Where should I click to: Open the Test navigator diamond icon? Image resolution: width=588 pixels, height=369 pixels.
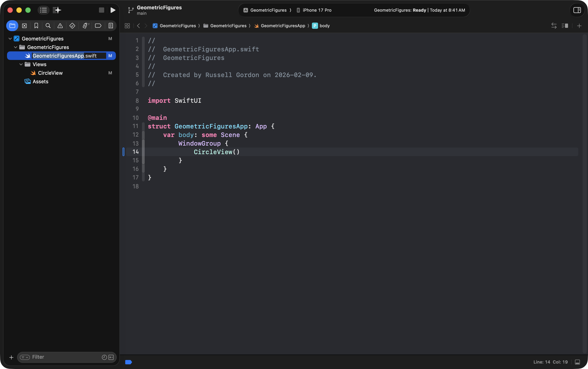pos(72,26)
